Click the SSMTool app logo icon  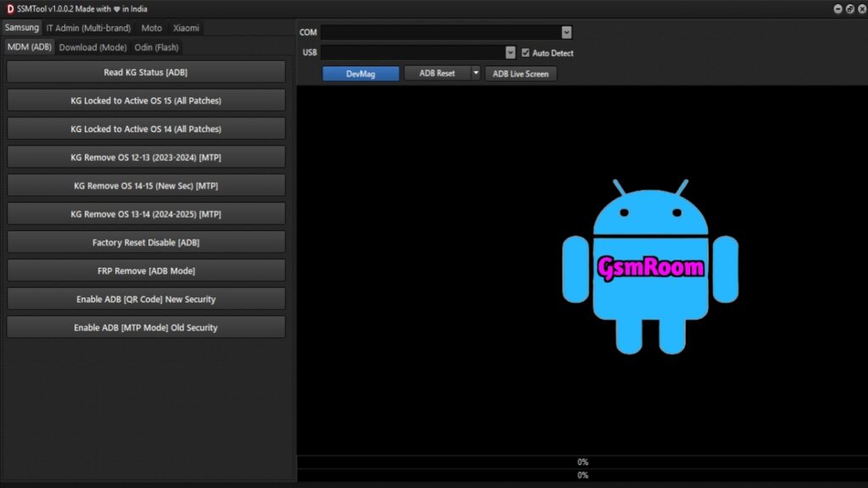click(9, 8)
